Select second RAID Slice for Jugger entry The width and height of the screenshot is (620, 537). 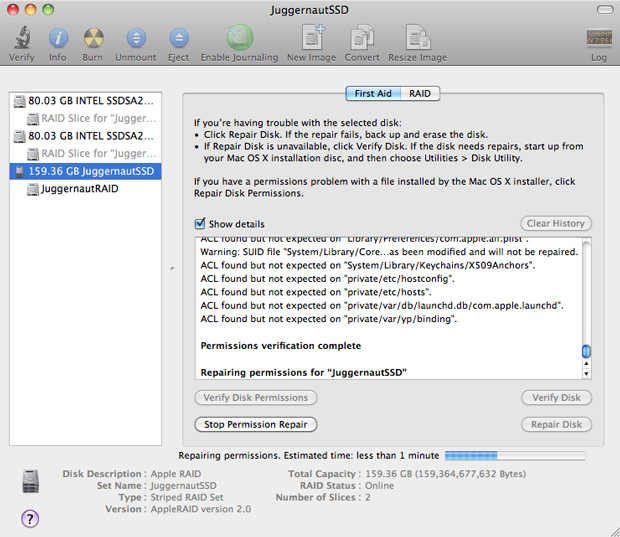pos(85,153)
